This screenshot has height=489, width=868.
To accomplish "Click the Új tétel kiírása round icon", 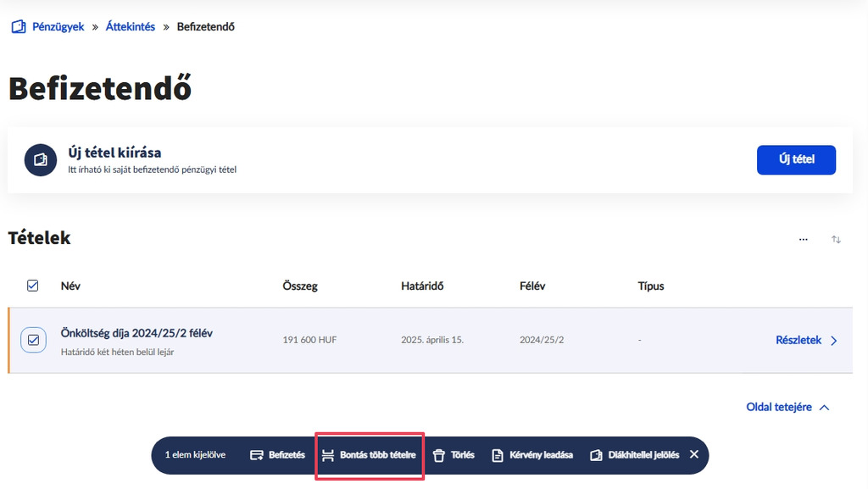I will click(41, 159).
